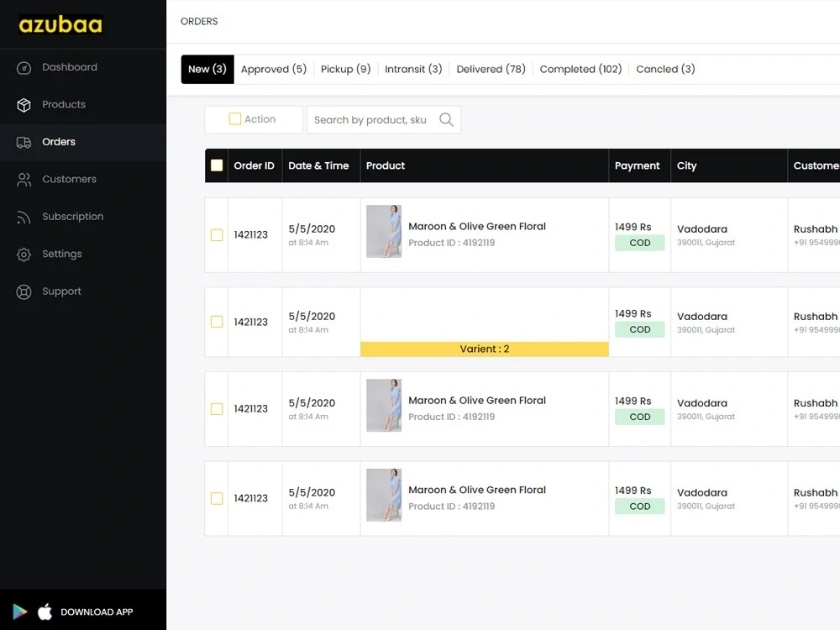Click the third row at 8:14 Am time
The height and width of the screenshot is (630, 840).
pyautogui.click(x=308, y=417)
